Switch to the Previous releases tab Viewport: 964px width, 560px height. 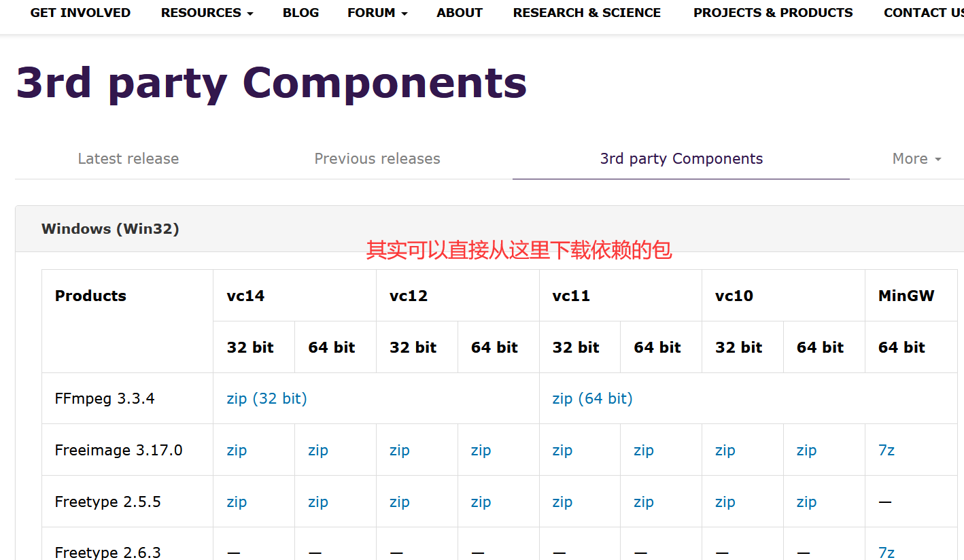377,159
